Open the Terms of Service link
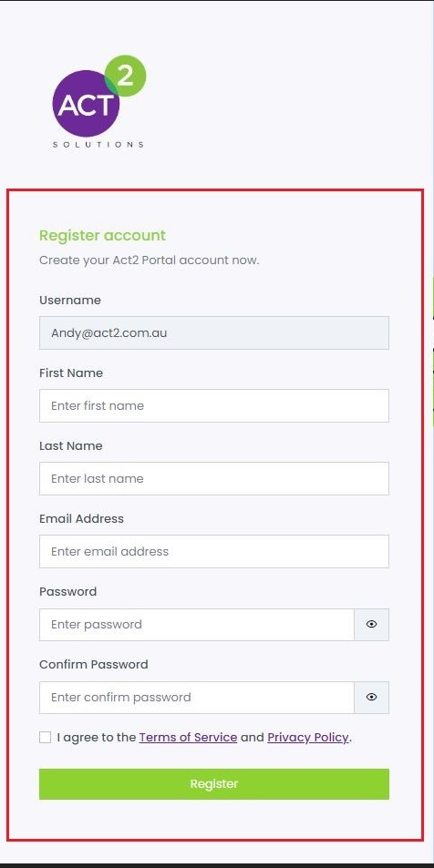This screenshot has width=434, height=868. (x=188, y=738)
